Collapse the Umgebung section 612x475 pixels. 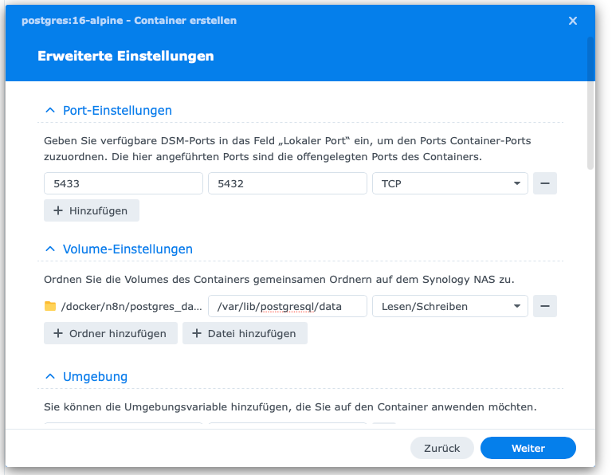(50, 377)
